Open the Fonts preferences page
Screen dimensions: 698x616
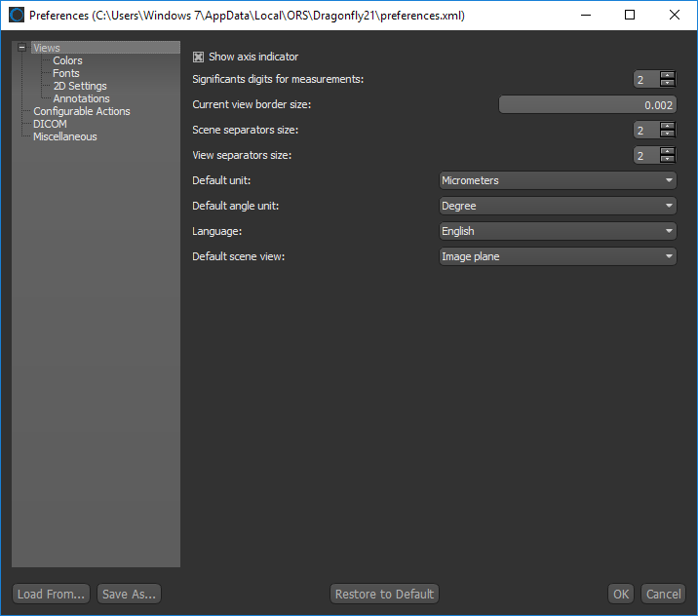[x=66, y=73]
